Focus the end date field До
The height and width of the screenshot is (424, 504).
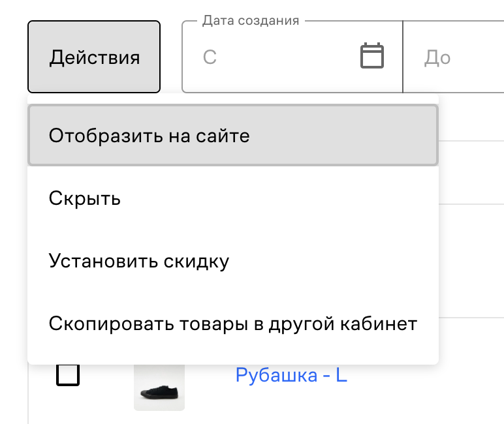click(x=457, y=57)
